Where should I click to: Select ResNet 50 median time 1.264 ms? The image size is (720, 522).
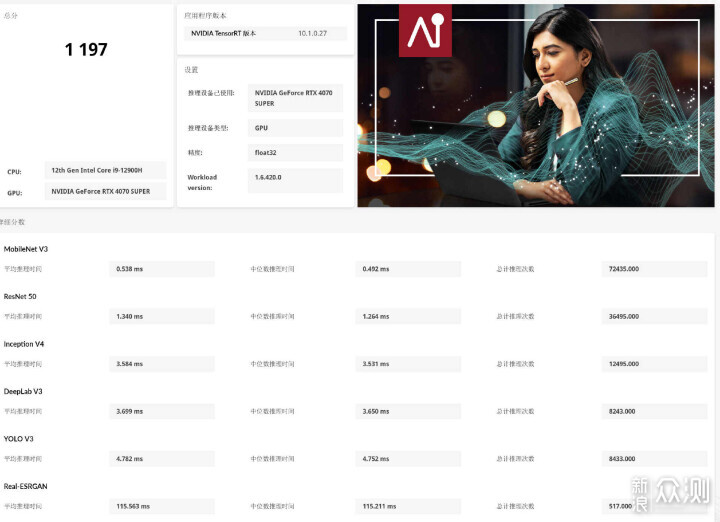click(408, 316)
